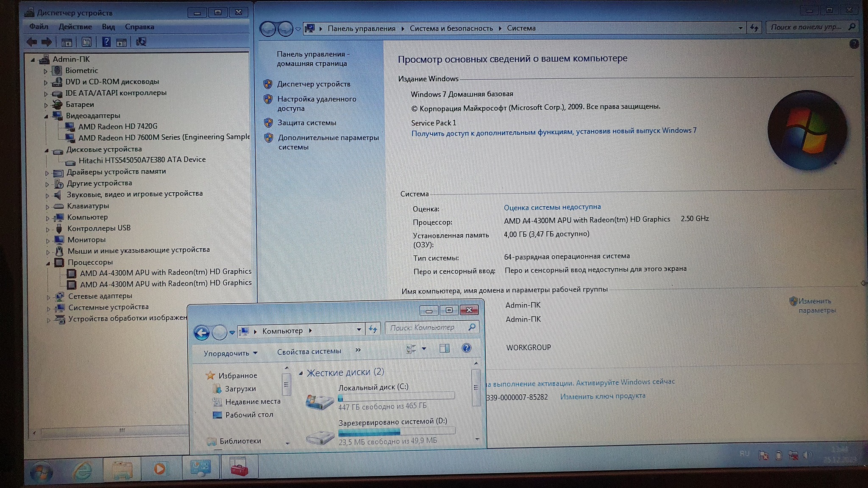
Task: Click the blue Help icon in Device Manager toolbar
Action: (x=106, y=42)
